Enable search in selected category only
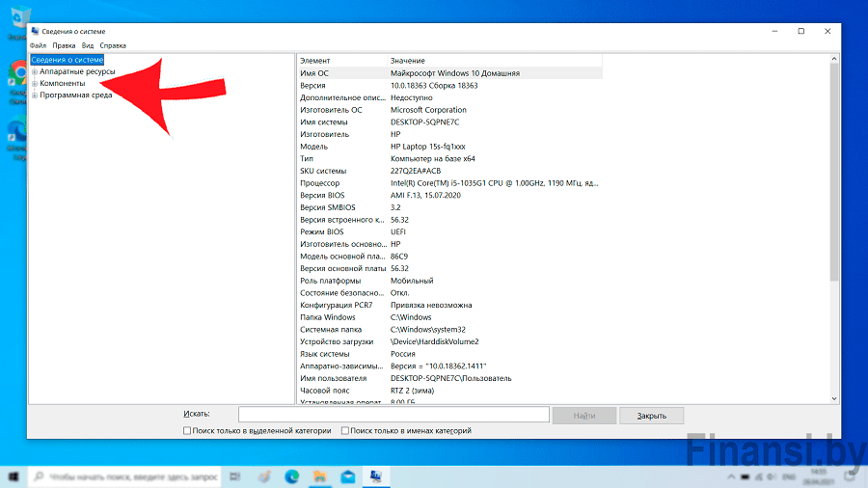The height and width of the screenshot is (488, 868). pos(187,430)
